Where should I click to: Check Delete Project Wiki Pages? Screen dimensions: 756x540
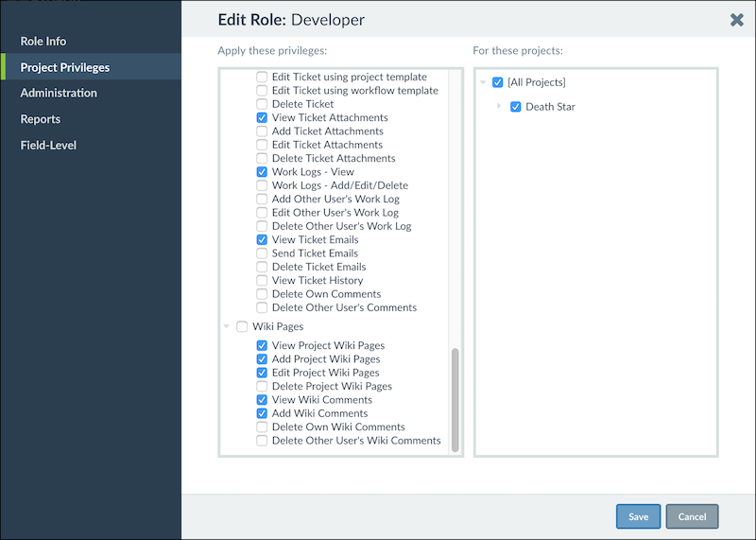262,386
